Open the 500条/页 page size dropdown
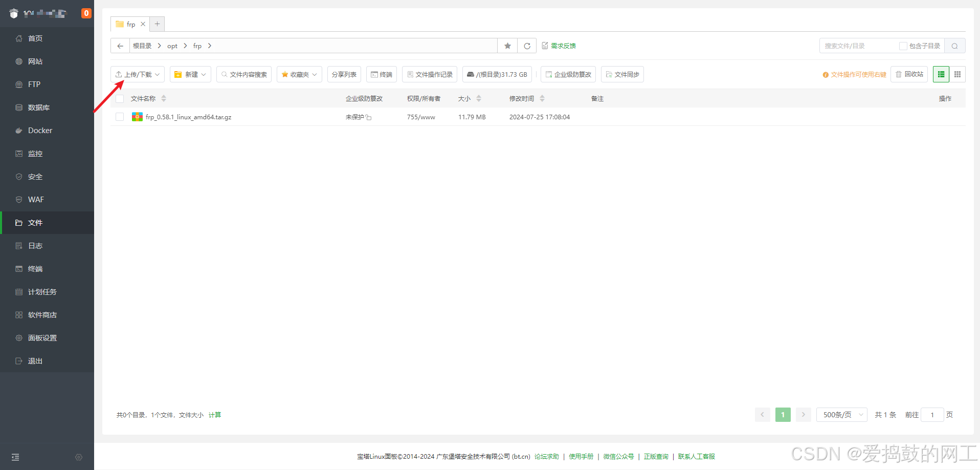Viewport: 980px width, 470px height. pos(842,415)
